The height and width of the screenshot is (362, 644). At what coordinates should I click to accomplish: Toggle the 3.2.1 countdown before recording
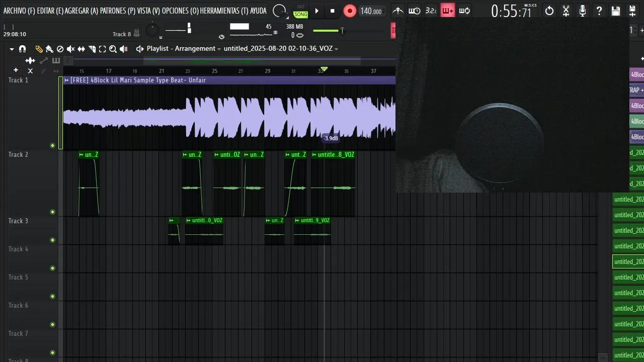(x=431, y=11)
